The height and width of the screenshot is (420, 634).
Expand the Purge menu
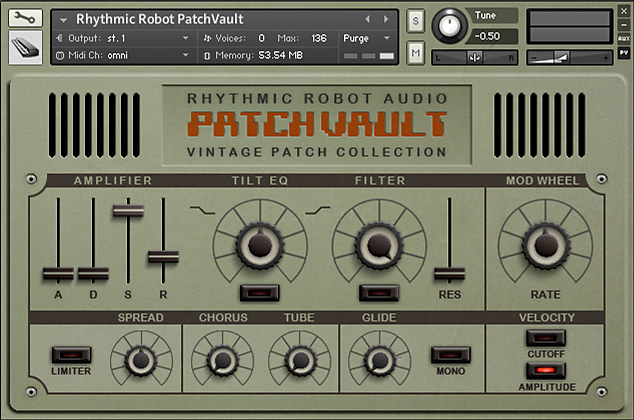click(x=366, y=38)
